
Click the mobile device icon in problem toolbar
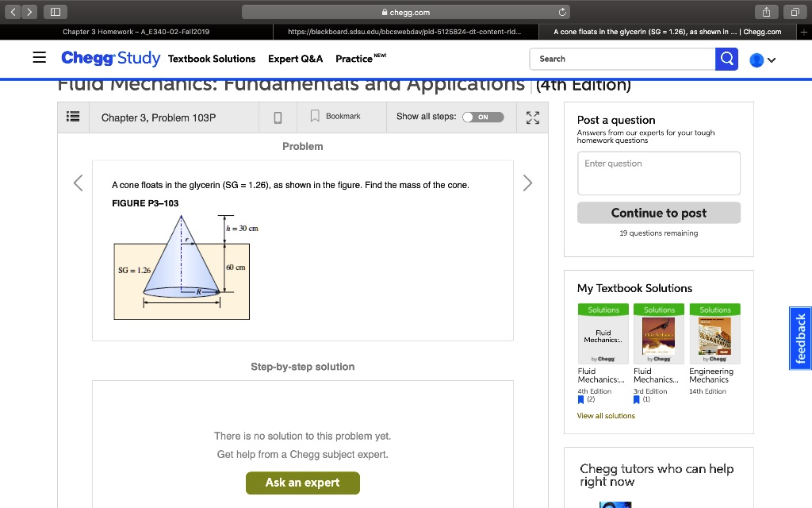coord(277,117)
